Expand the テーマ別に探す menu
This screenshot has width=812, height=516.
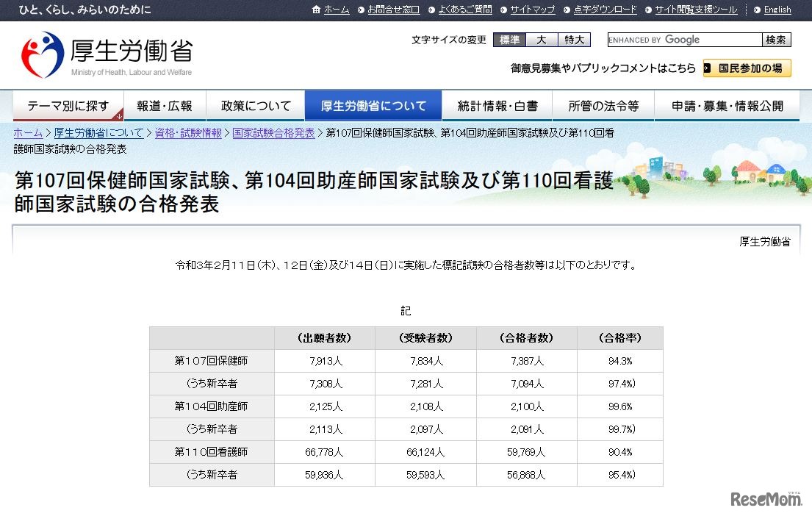68,106
